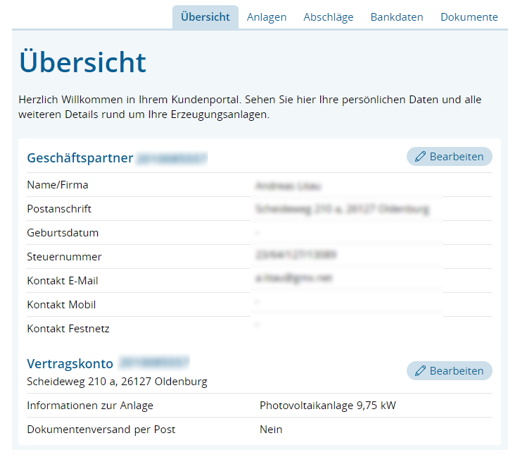The image size is (512, 470).
Task: Click Photovoltaikanlage 9,75 kW value
Action: pyautogui.click(x=328, y=405)
